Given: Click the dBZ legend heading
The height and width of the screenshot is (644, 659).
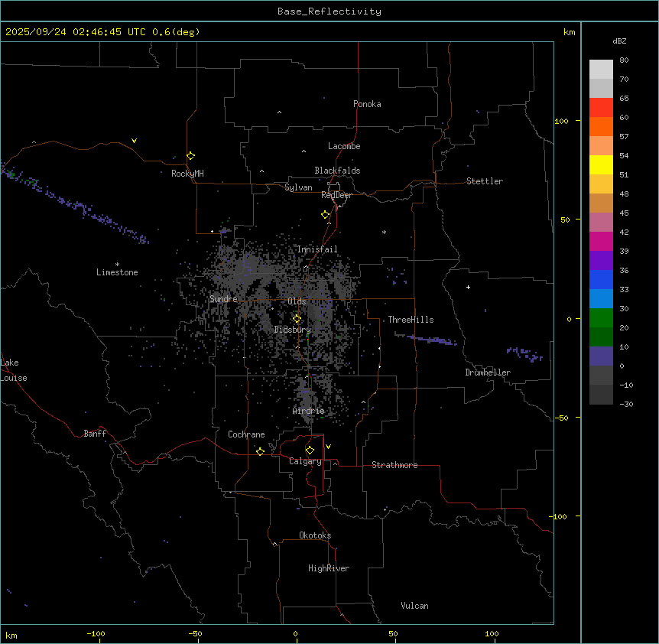Looking at the screenshot, I should click(x=620, y=41).
